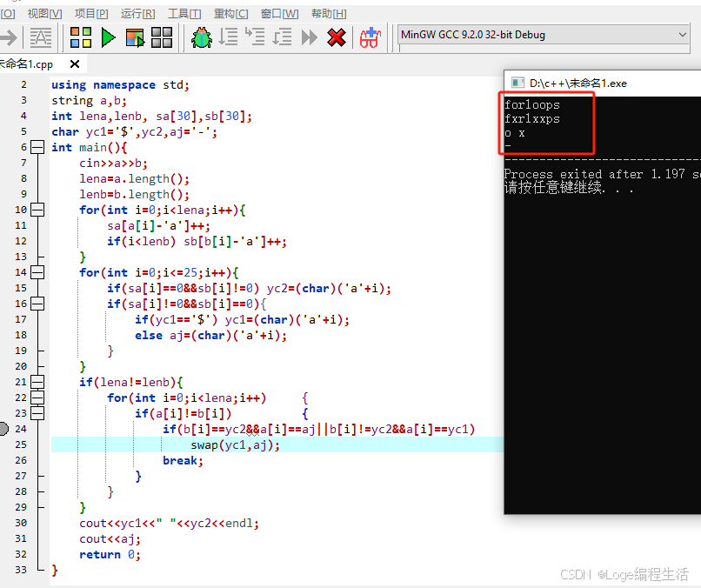Open the 重构[C] menu
701x588 pixels.
click(231, 14)
